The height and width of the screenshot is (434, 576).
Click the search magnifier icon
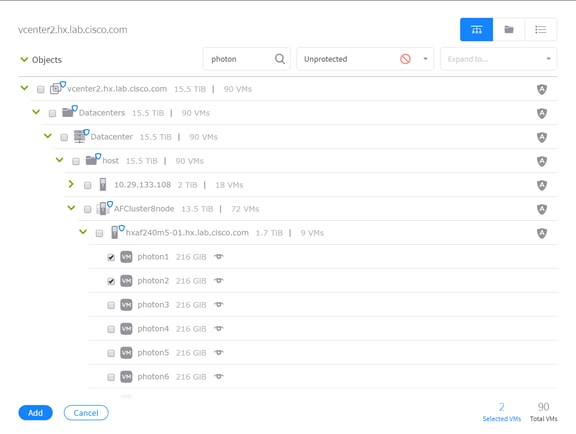[x=280, y=59]
